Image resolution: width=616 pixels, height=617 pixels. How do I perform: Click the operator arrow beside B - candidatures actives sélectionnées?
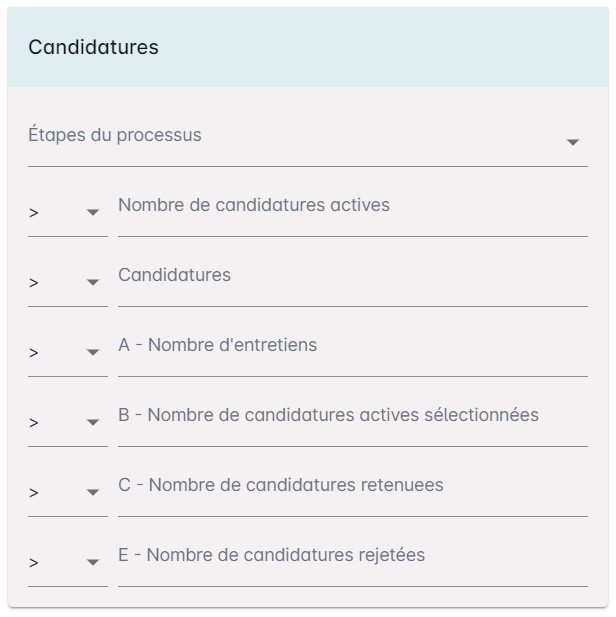(93, 422)
